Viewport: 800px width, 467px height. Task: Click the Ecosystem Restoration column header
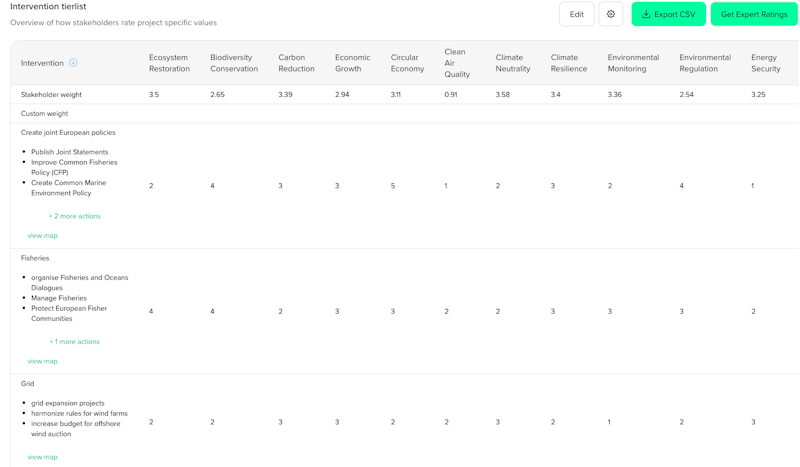(169, 63)
